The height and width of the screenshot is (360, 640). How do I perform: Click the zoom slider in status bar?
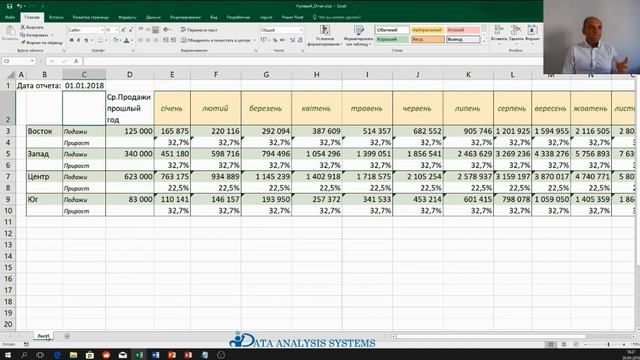[608, 344]
